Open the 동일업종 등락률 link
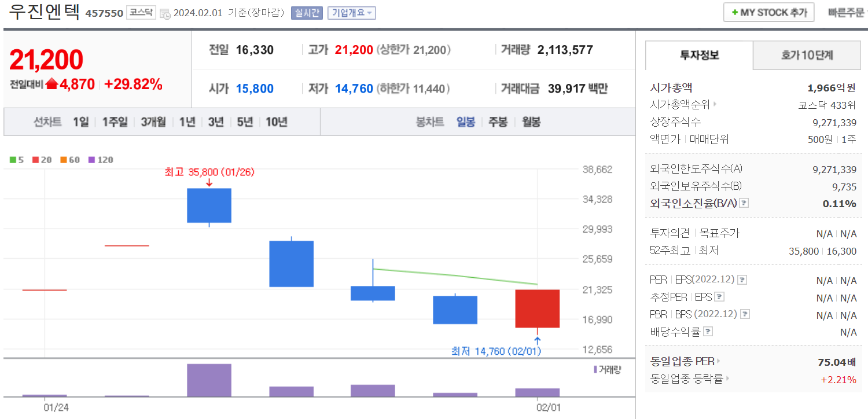 tap(687, 379)
